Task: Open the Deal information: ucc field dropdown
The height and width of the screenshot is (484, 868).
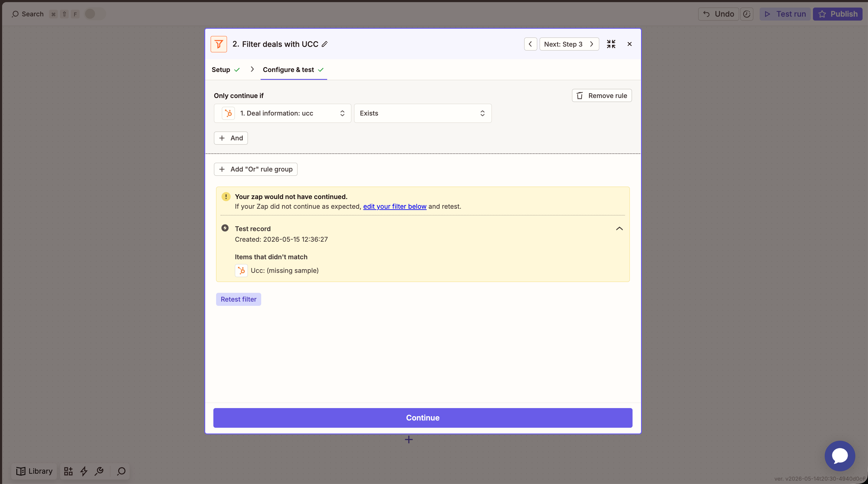Action: [x=282, y=113]
